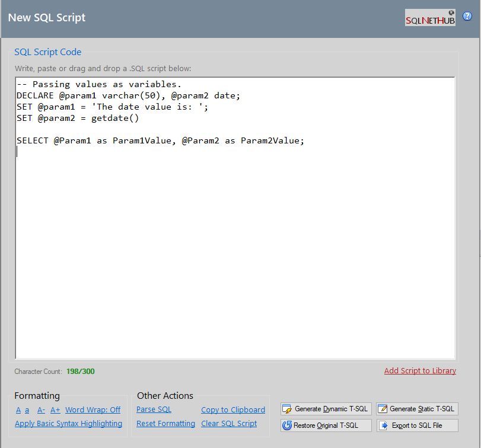This screenshot has width=481, height=448.
Task: Convert script to lowercase with a link
Action: click(27, 409)
